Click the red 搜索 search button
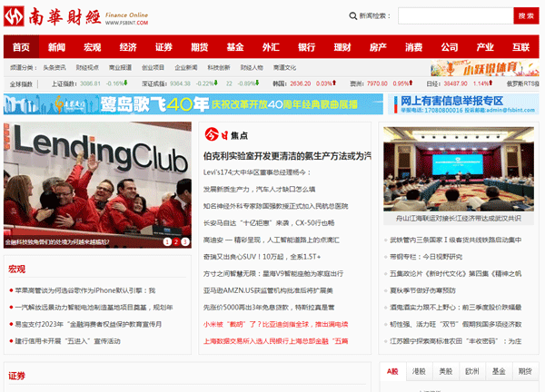The width and height of the screenshot is (545, 392). 526,16
